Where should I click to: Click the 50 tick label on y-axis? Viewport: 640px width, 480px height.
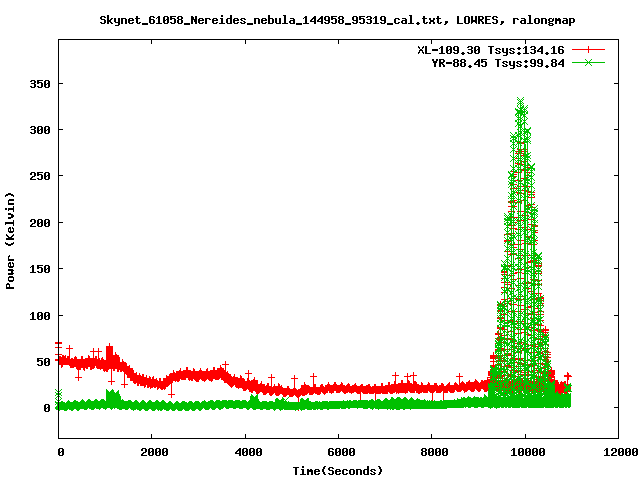coord(42,362)
